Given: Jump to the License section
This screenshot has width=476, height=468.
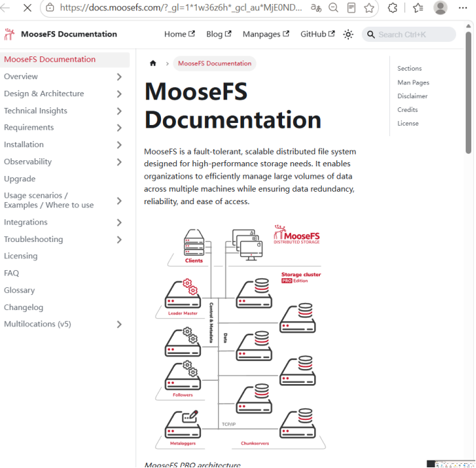Looking at the screenshot, I should click(408, 124).
